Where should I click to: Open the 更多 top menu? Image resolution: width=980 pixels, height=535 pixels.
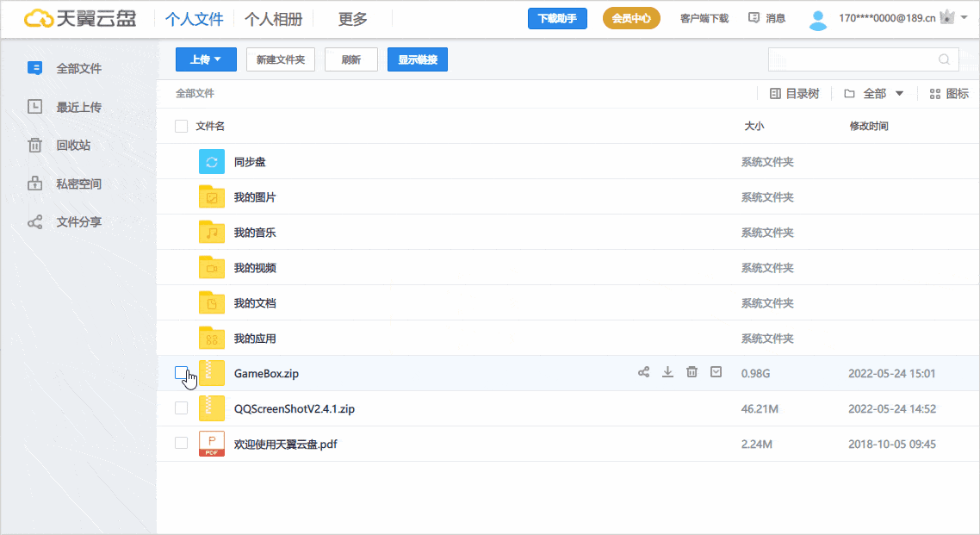pyautogui.click(x=352, y=19)
